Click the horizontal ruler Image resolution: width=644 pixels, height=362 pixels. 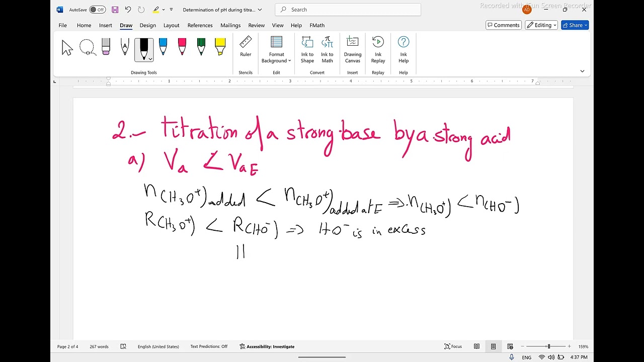[x=323, y=81]
